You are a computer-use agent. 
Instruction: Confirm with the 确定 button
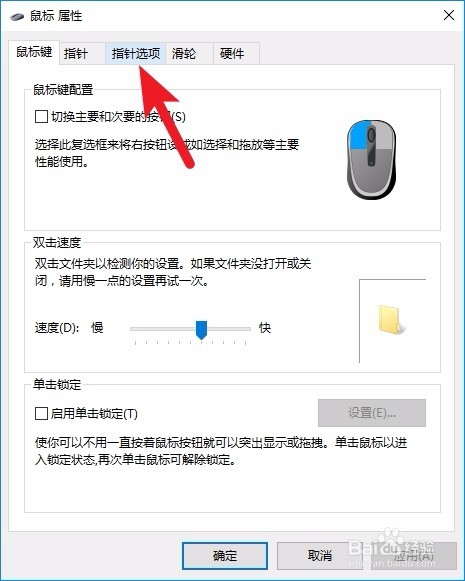[x=225, y=556]
